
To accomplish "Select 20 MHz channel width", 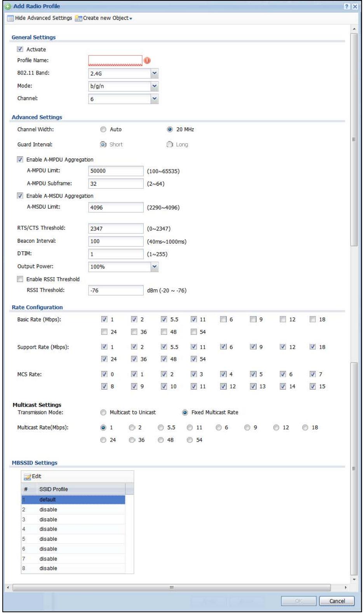I will click(x=170, y=129).
